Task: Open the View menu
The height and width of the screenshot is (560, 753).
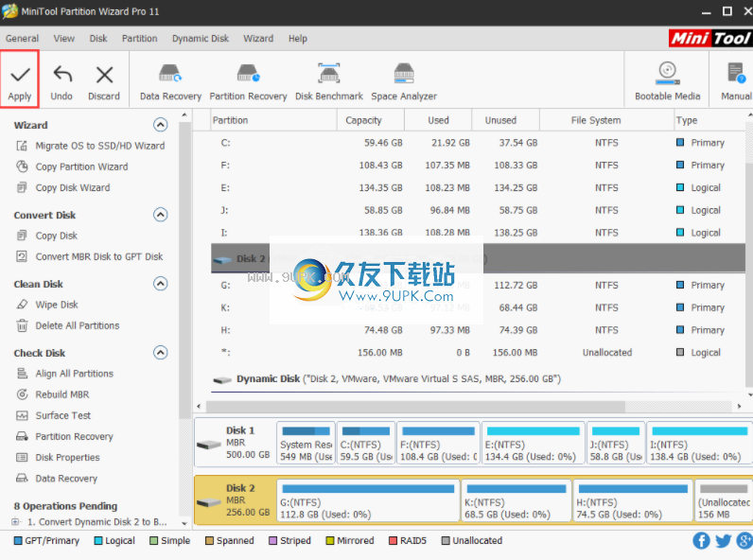Action: point(64,39)
